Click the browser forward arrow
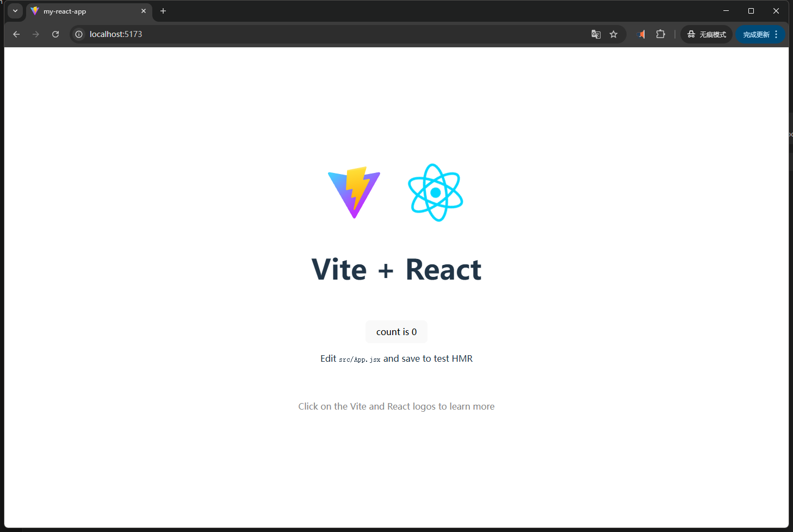 point(36,34)
